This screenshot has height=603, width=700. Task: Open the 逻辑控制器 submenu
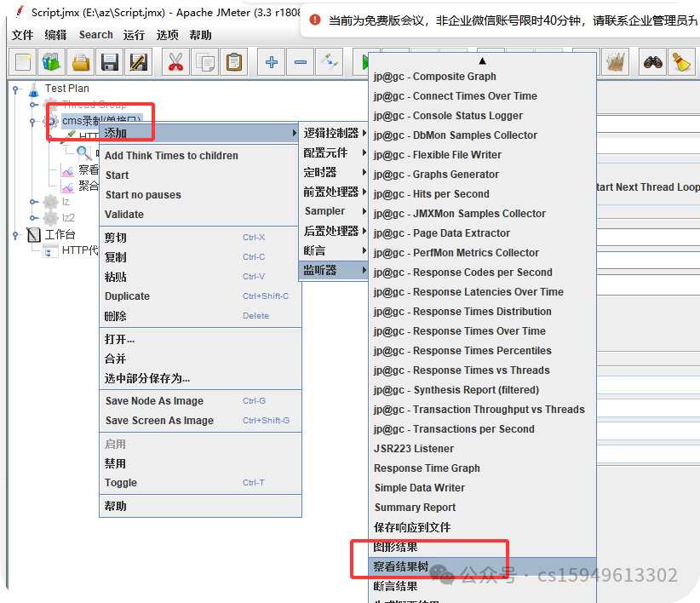tap(334, 133)
